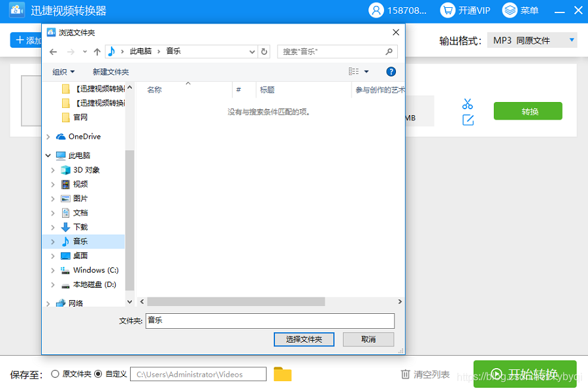The height and width of the screenshot is (389, 588).
Task: Click the music note icon in address bar
Action: click(x=111, y=52)
